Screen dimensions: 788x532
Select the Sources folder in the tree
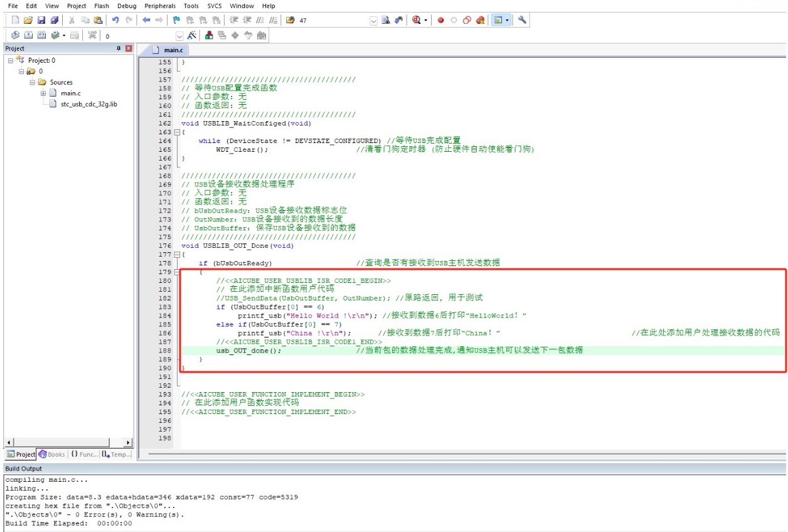[x=61, y=82]
